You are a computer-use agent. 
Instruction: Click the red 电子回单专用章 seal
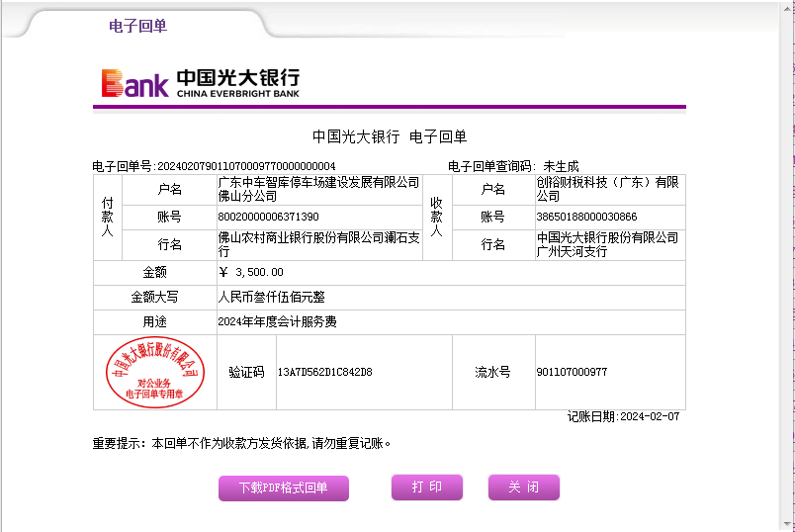pyautogui.click(x=155, y=372)
